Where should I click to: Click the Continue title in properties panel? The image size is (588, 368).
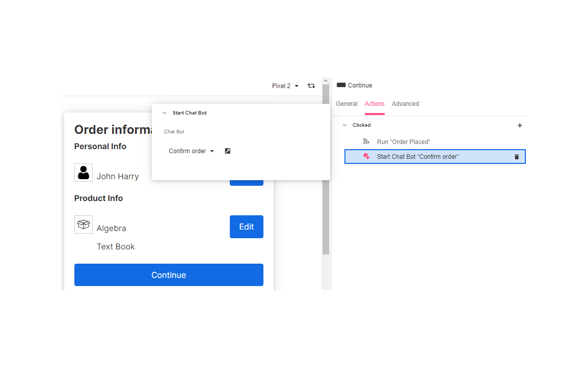(x=360, y=86)
